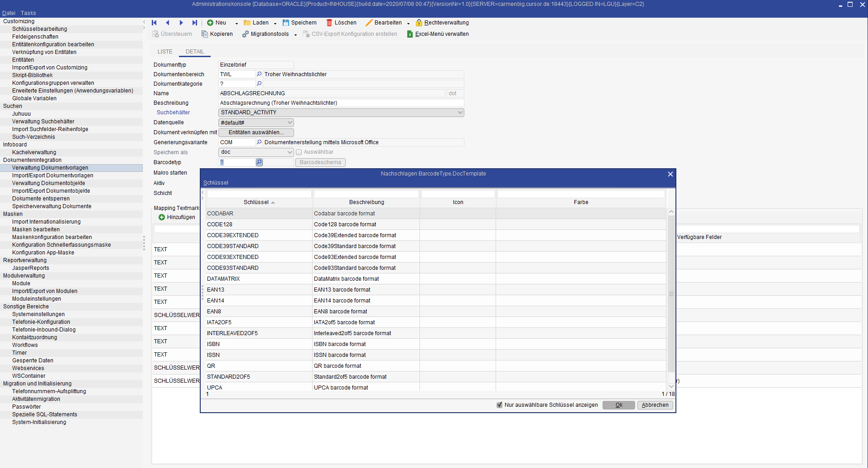Confirm the lookup with Ok
The image size is (868, 468).
click(x=618, y=405)
